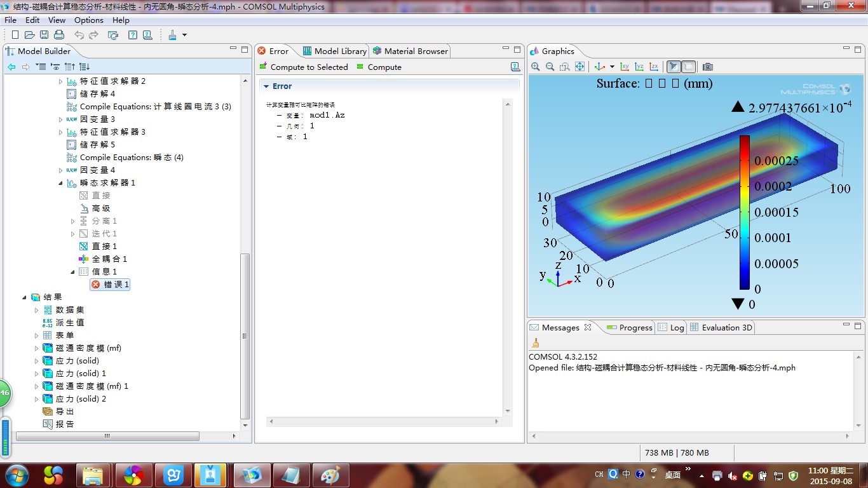This screenshot has height=488, width=868.
Task: Undo the last action
Action: point(79,35)
